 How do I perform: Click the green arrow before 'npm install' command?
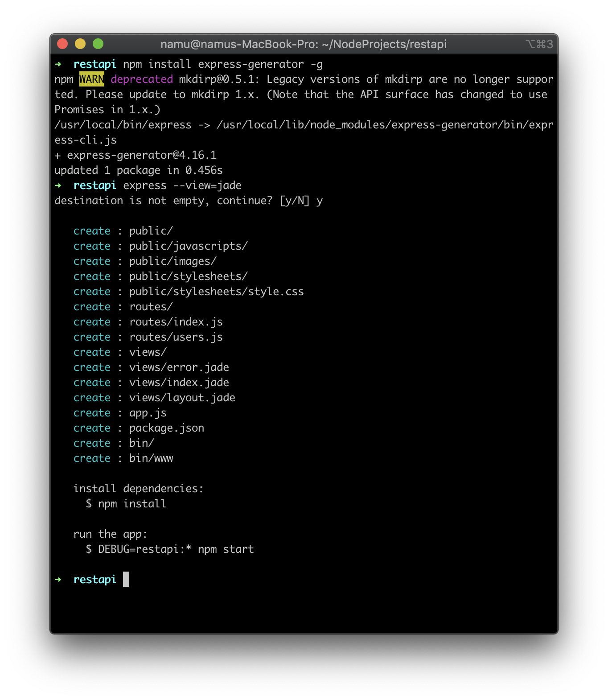58,64
